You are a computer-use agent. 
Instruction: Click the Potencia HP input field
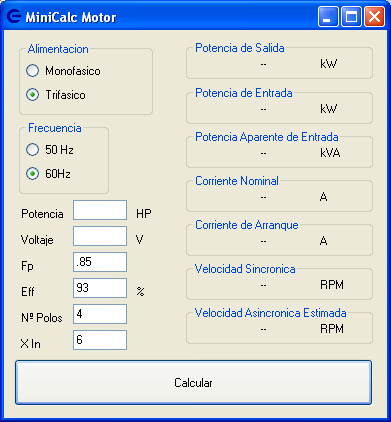click(x=100, y=210)
